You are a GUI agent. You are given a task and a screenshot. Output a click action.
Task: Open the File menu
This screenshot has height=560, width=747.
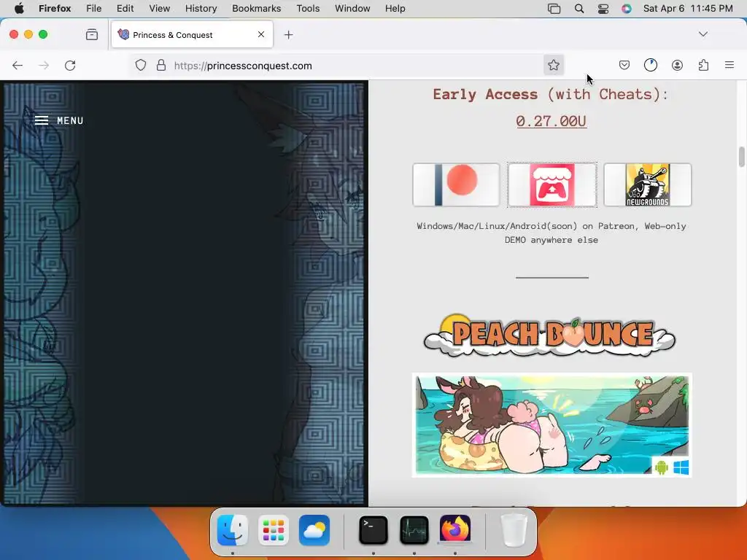[94, 9]
